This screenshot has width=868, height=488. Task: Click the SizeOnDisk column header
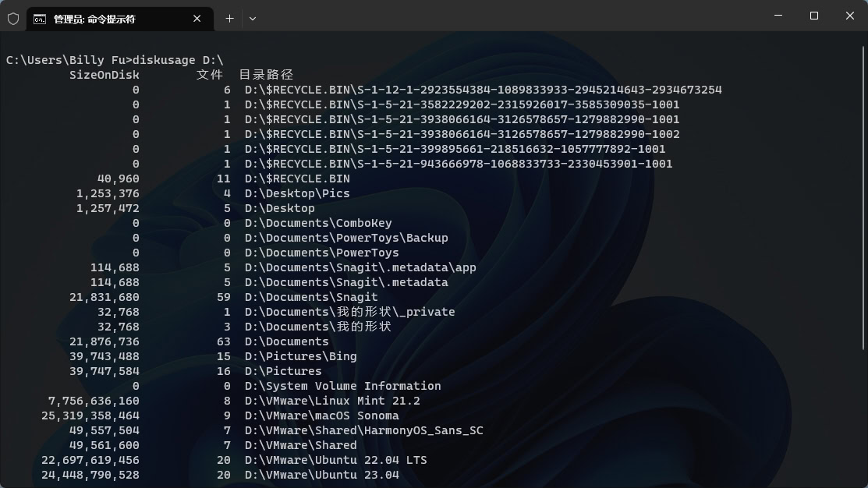(104, 75)
